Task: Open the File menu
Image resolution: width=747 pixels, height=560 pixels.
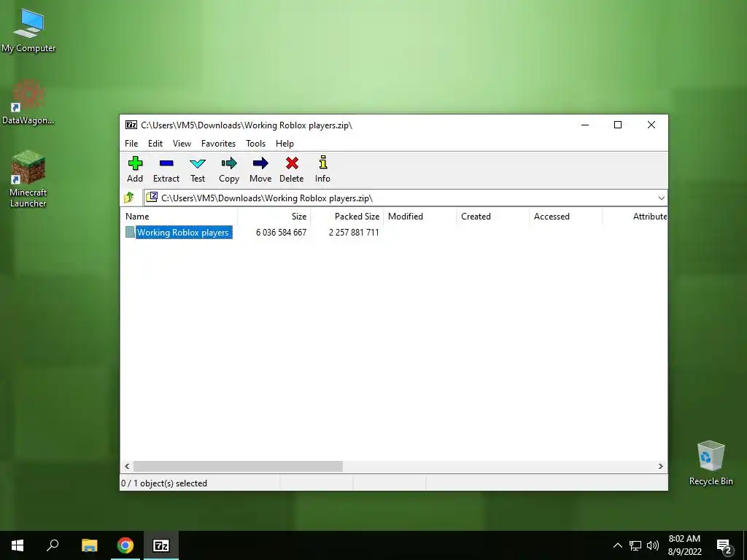Action: 131,144
